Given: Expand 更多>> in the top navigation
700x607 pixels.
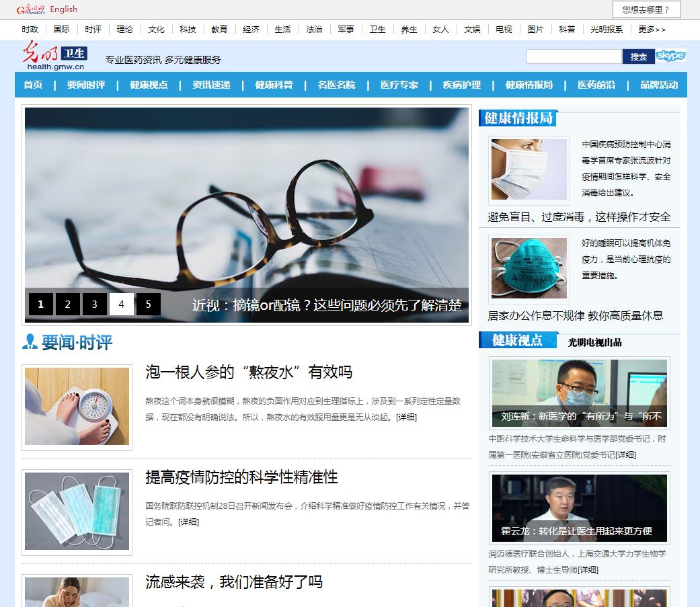Looking at the screenshot, I should pos(652,30).
